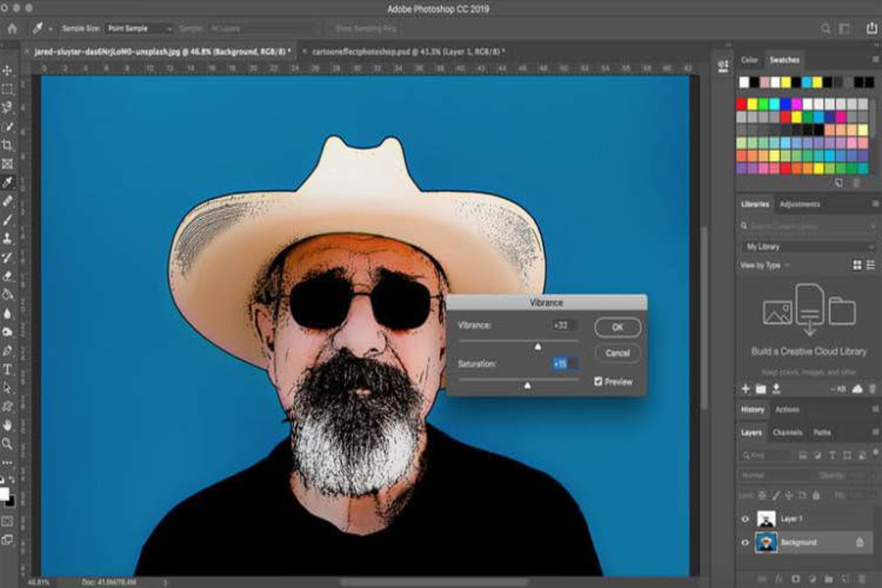
Task: Hide the Background layer
Action: 745,543
